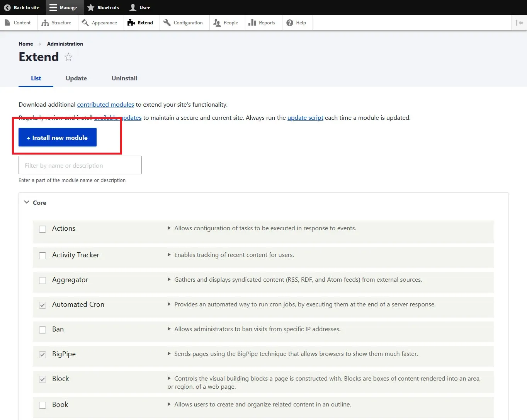Click the Activity Tracker module name
527x420 pixels.
(76, 255)
